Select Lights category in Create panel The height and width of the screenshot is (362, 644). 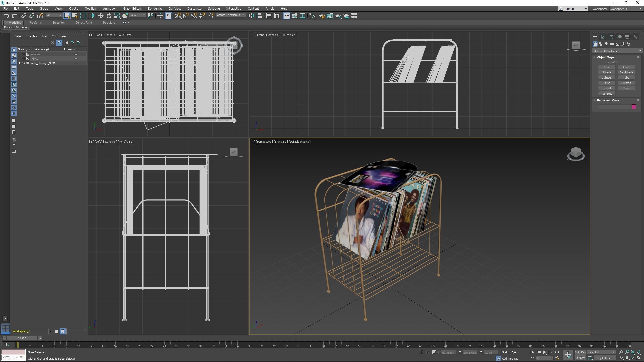tap(606, 44)
